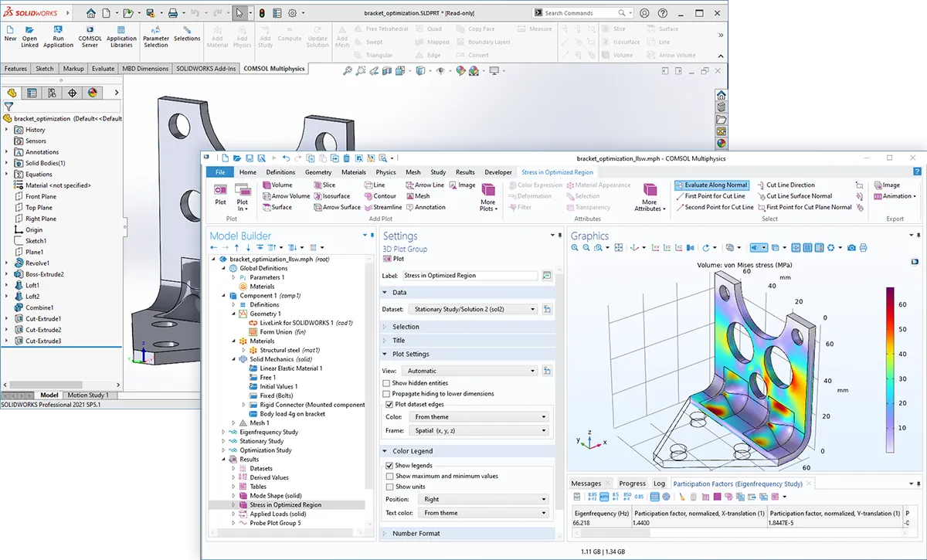Toggle the Show legends checkbox
Viewport: 927px width, 560px height.
coord(389,466)
